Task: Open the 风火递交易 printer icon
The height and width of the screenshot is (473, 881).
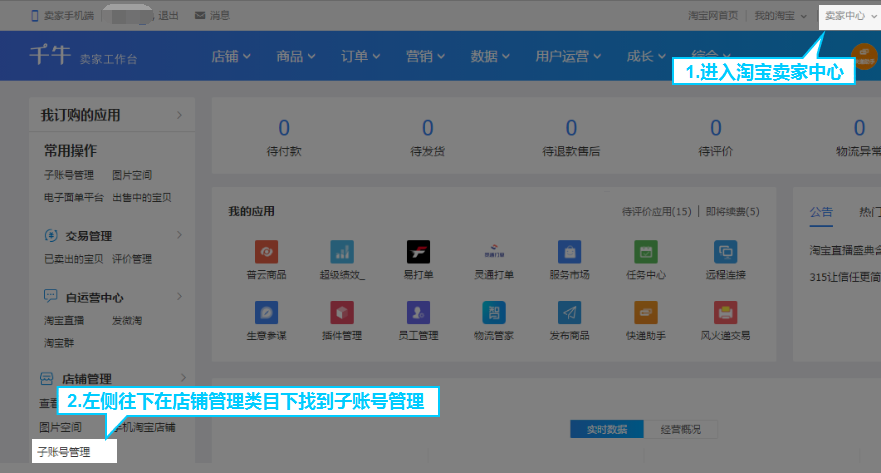Action: coord(725,312)
